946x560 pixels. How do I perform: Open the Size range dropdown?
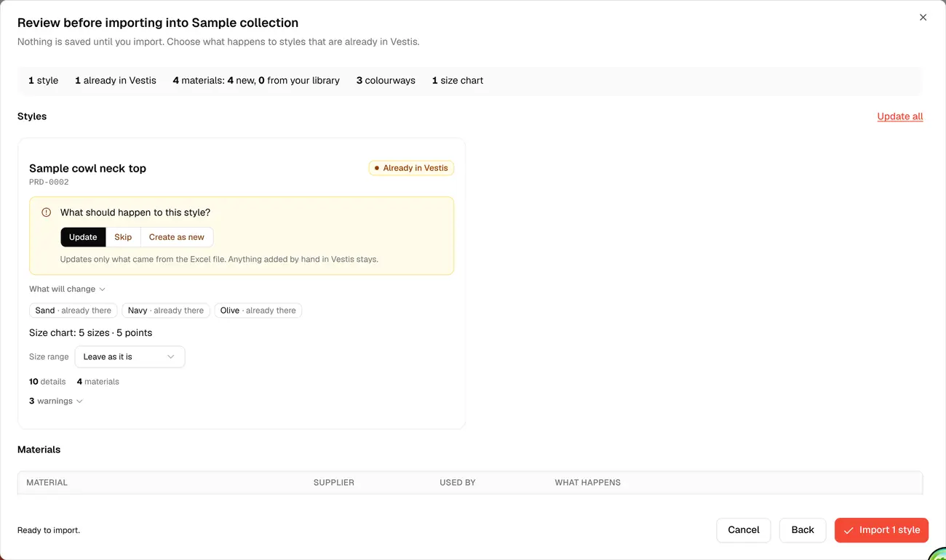(130, 357)
